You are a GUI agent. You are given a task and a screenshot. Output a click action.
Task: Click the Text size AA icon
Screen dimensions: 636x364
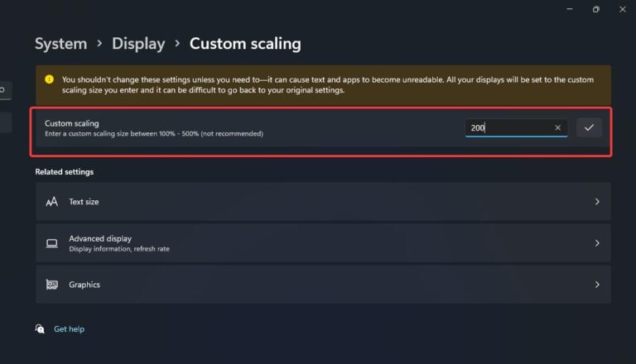(51, 202)
